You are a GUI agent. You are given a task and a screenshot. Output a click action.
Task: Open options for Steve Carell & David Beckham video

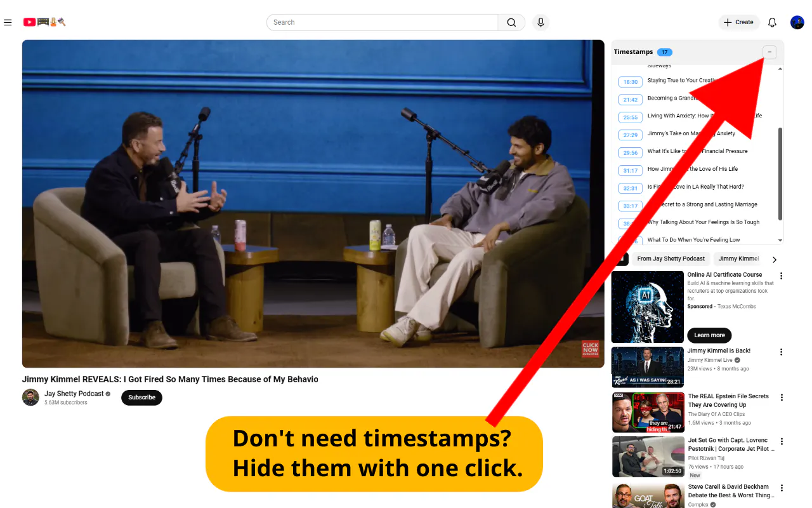pos(782,488)
